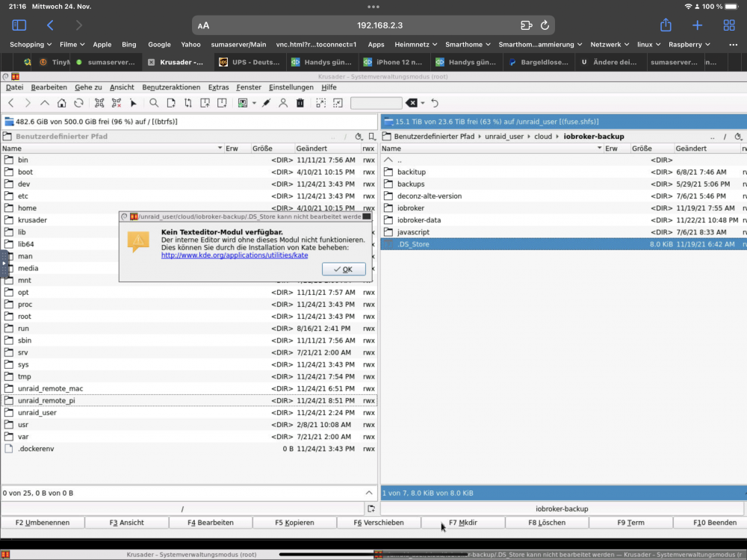This screenshot has width=747, height=560.
Task: Open Filme bookmarks folder dropdown
Action: pyautogui.click(x=72, y=44)
